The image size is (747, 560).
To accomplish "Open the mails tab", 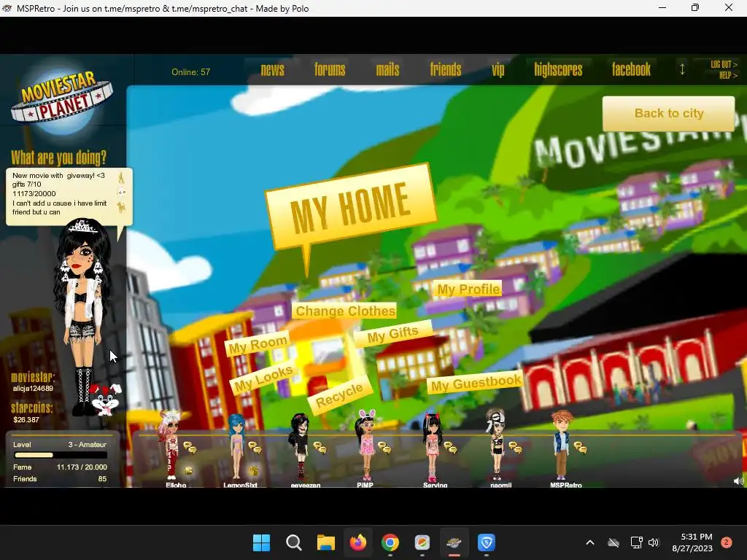I will pos(388,70).
